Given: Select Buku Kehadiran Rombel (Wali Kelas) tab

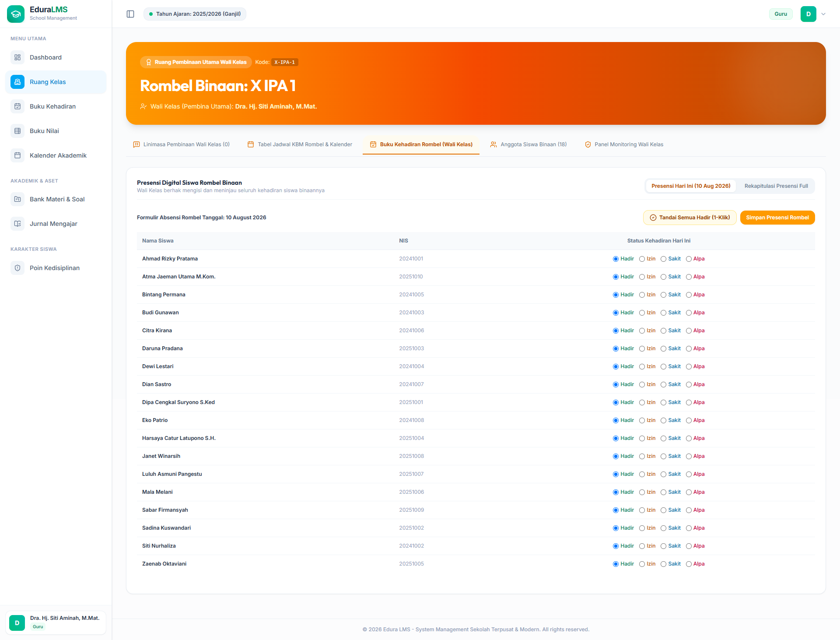Looking at the screenshot, I should click(x=421, y=144).
